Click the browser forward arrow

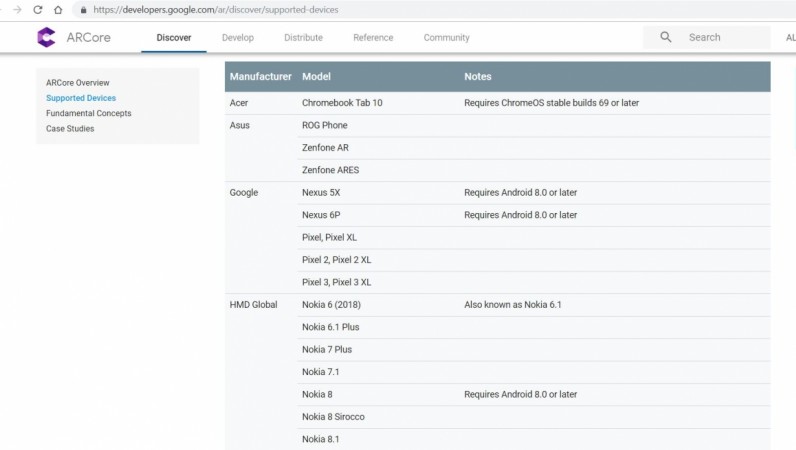(17, 10)
